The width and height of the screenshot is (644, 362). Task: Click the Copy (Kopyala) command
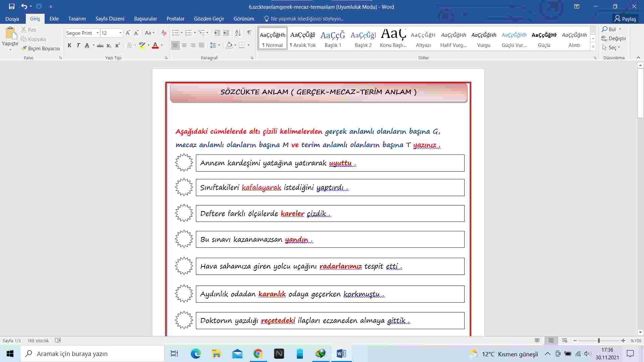coord(33,39)
